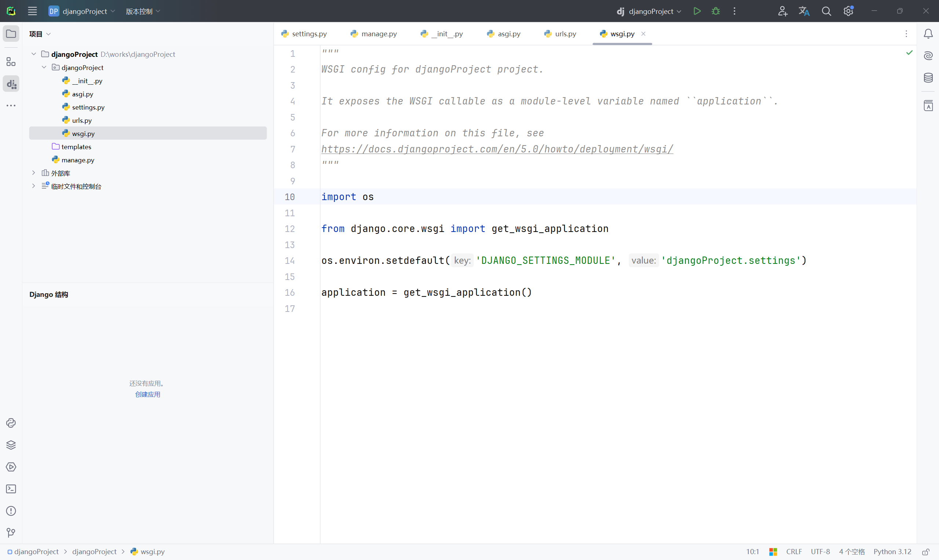
Task: Select the templates folder in tree
Action: [148, 147]
